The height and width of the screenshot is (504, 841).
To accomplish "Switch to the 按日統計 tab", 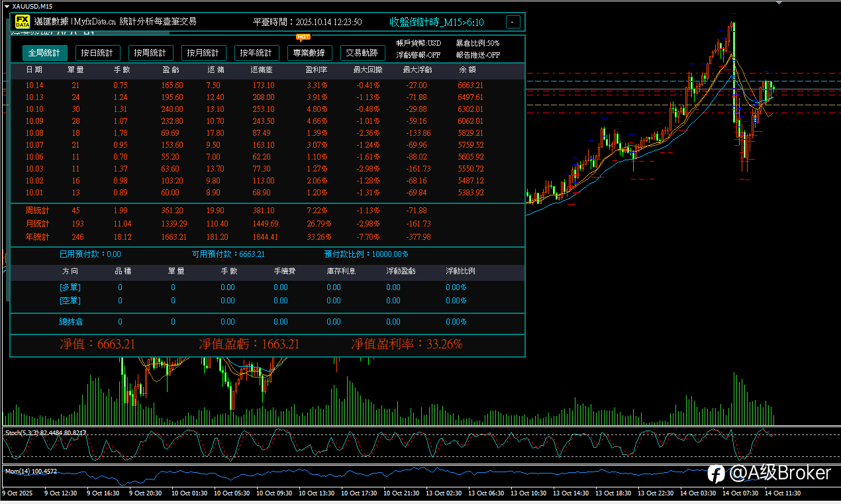I will pyautogui.click(x=97, y=53).
